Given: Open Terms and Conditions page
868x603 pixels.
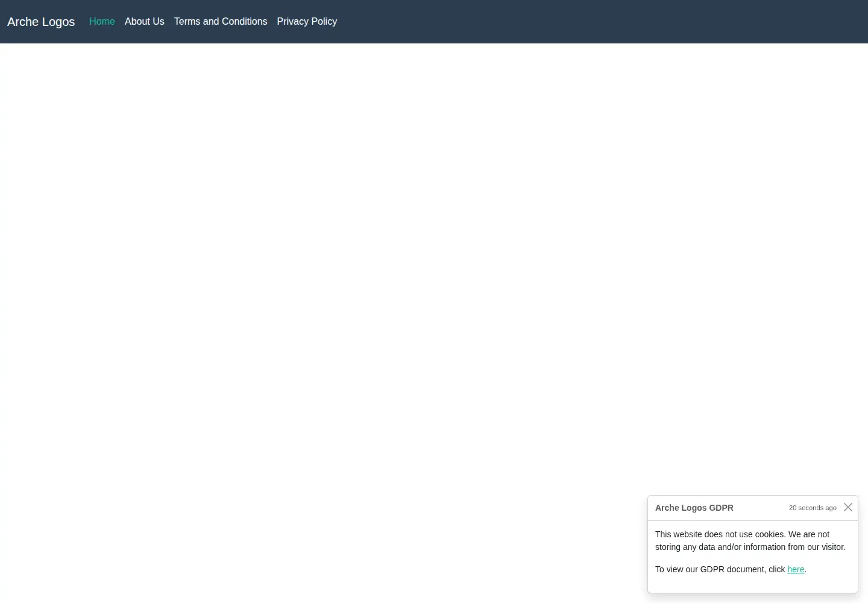Looking at the screenshot, I should 221,22.
